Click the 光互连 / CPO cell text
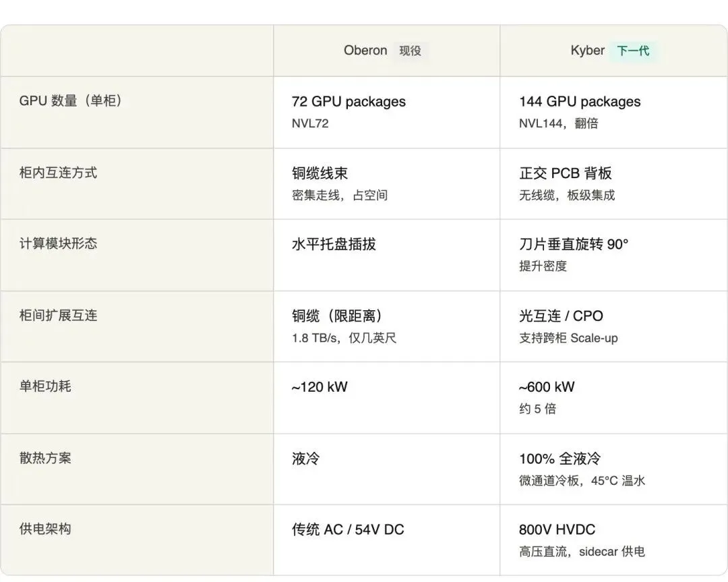 click(561, 316)
